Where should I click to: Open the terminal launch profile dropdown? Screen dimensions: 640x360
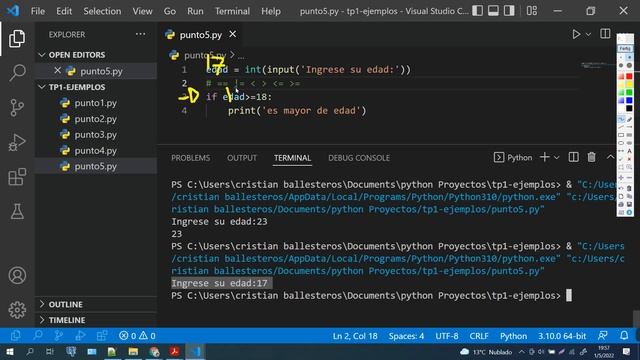(556, 158)
